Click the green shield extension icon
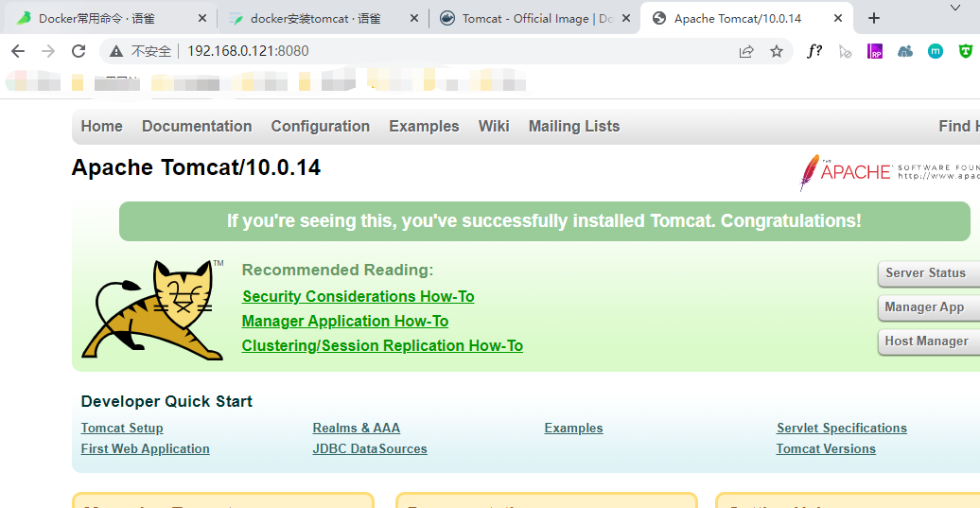980x508 pixels. [x=966, y=51]
